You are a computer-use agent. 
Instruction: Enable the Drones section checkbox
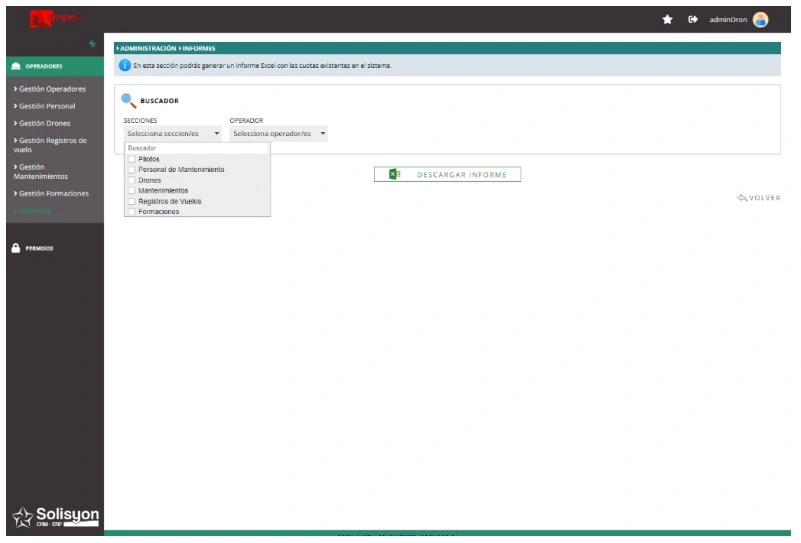[x=132, y=180]
